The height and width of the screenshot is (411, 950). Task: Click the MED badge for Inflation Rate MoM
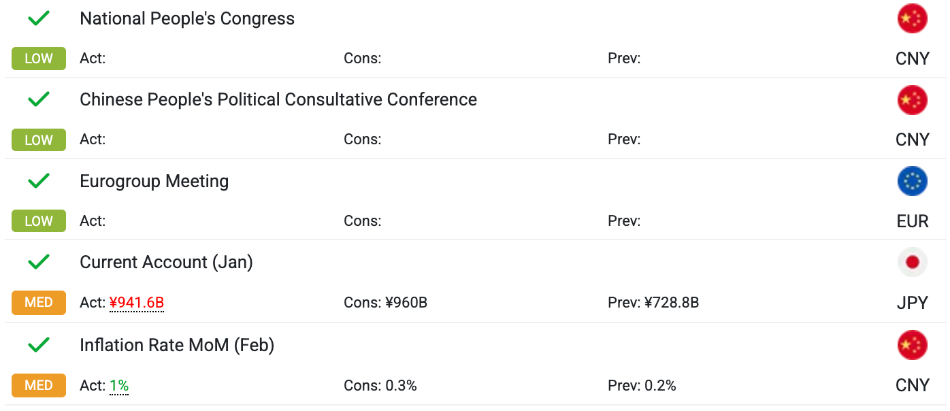click(x=39, y=385)
